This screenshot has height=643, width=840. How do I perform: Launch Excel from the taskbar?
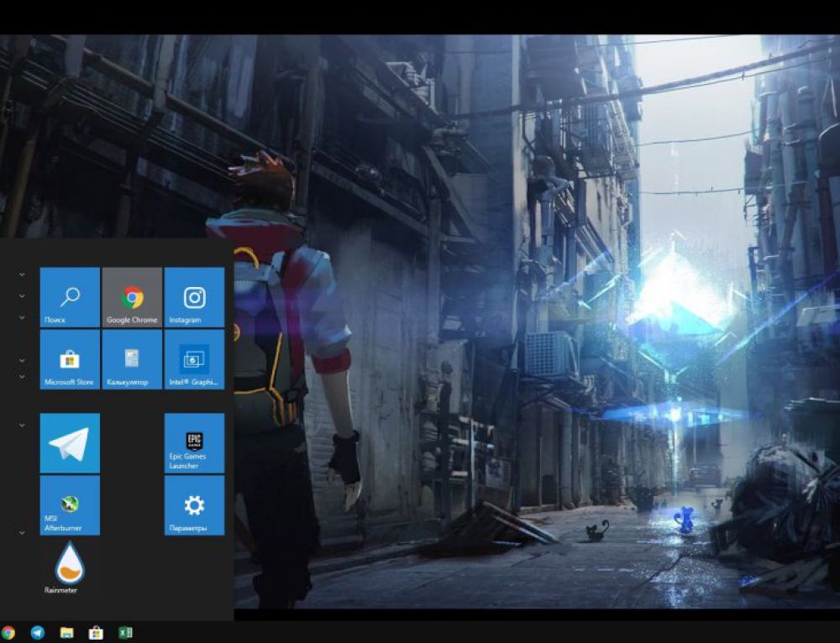(125, 631)
